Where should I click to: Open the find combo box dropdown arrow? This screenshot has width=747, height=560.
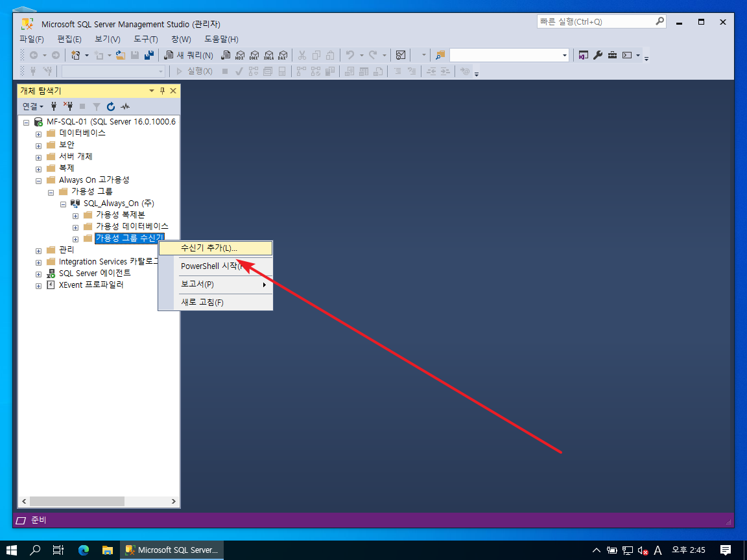click(x=565, y=55)
